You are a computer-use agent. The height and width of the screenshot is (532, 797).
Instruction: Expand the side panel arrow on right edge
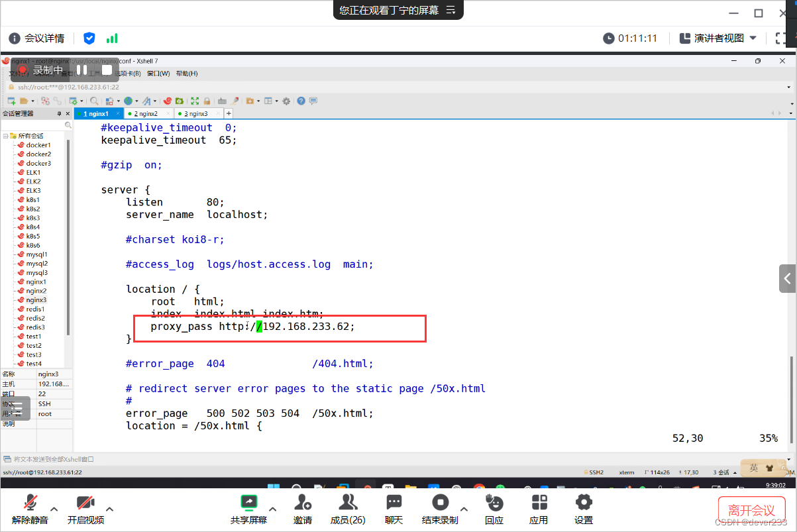787,278
